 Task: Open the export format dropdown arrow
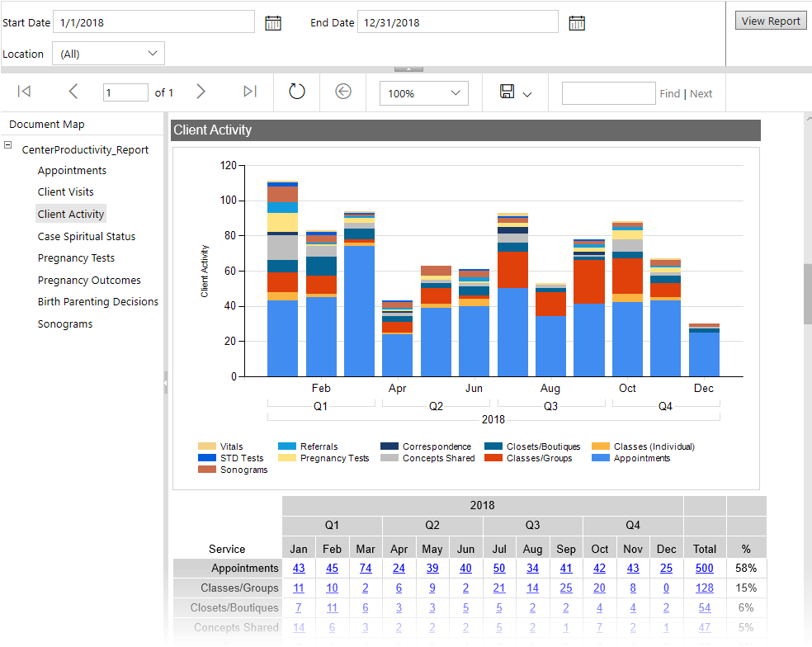pos(527,94)
